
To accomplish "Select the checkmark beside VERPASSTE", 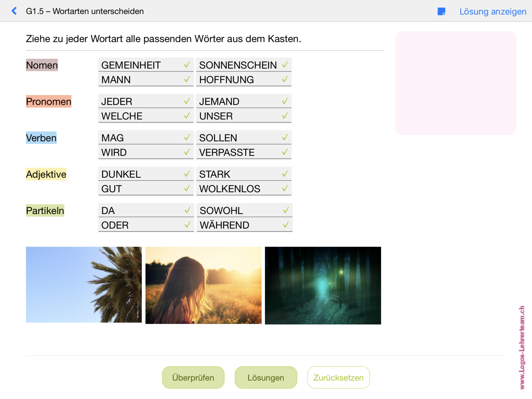I will tap(285, 152).
